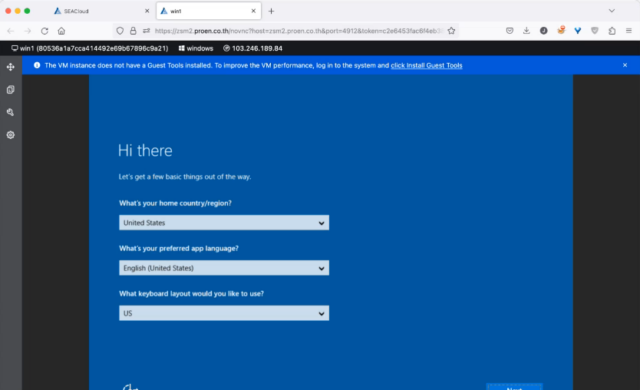
Task: Click the browser forward arrow
Action: pyautogui.click(x=27, y=31)
